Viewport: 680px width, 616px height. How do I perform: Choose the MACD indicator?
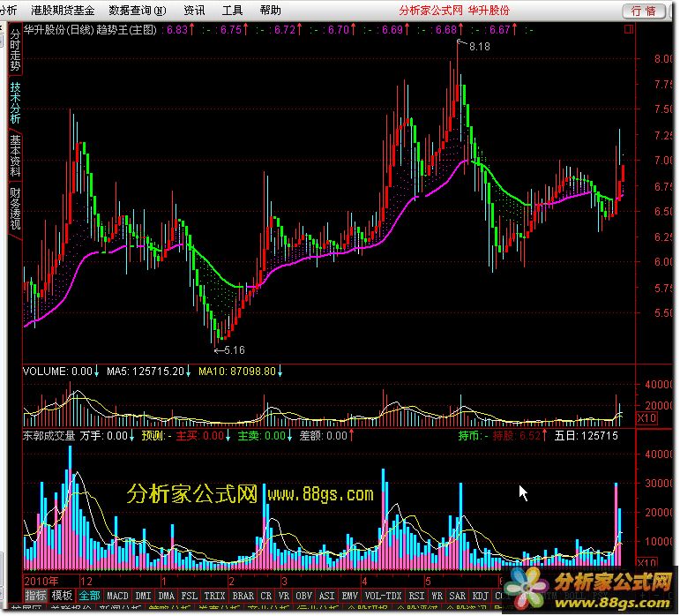tap(117, 596)
